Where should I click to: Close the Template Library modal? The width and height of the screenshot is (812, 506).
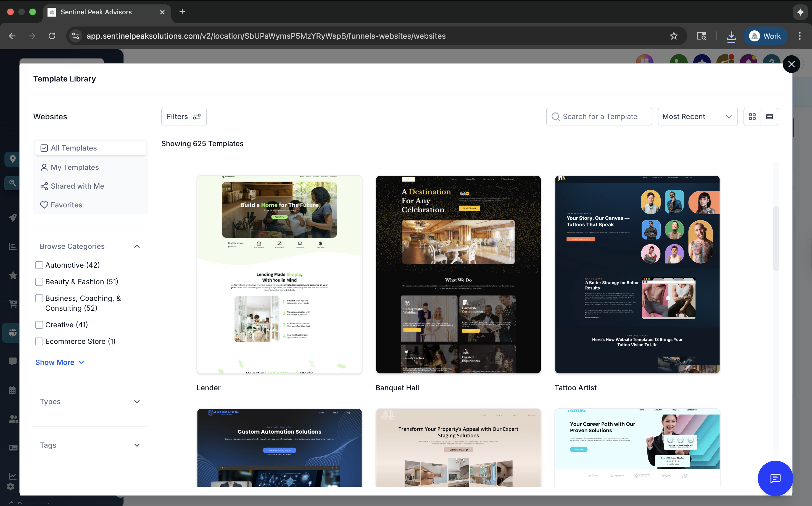coord(791,64)
